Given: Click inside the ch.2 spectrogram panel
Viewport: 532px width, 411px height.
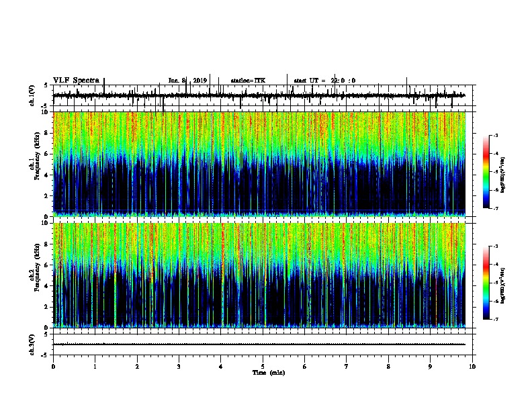Looking at the screenshot, I should (x=259, y=275).
